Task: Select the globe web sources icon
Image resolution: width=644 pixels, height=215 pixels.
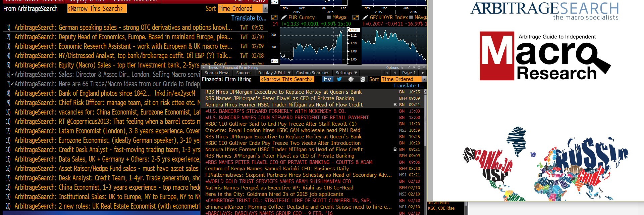Action: pos(351,79)
